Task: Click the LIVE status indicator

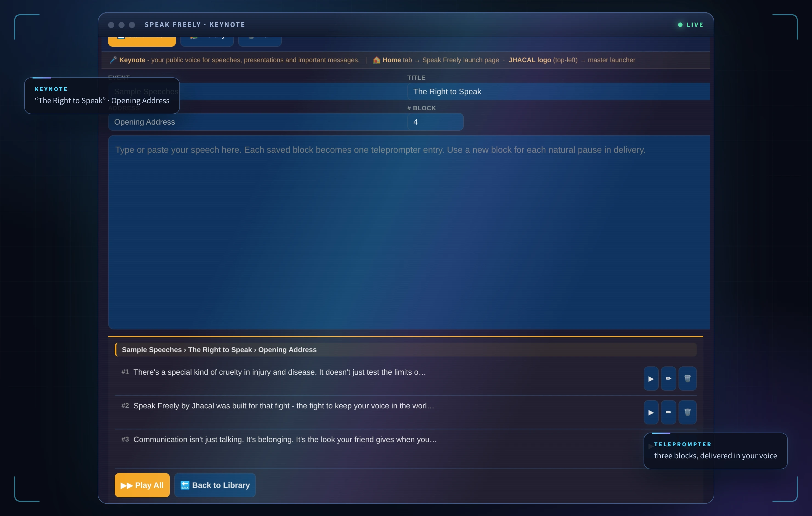Action: pos(690,25)
